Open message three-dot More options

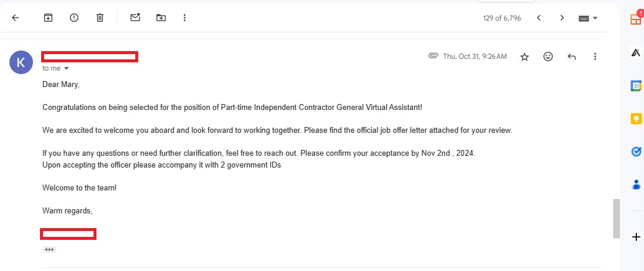[x=595, y=56]
